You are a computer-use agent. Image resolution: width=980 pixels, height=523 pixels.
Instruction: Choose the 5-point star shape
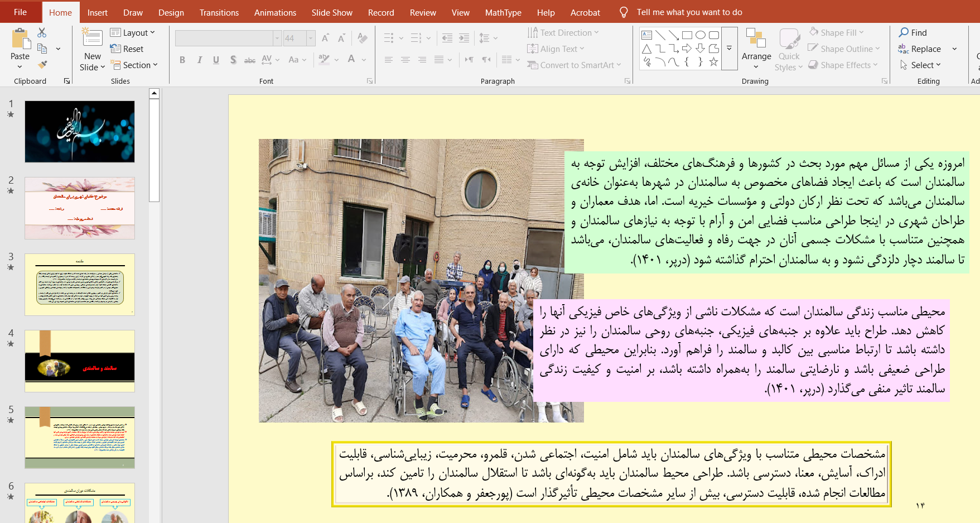(713, 62)
